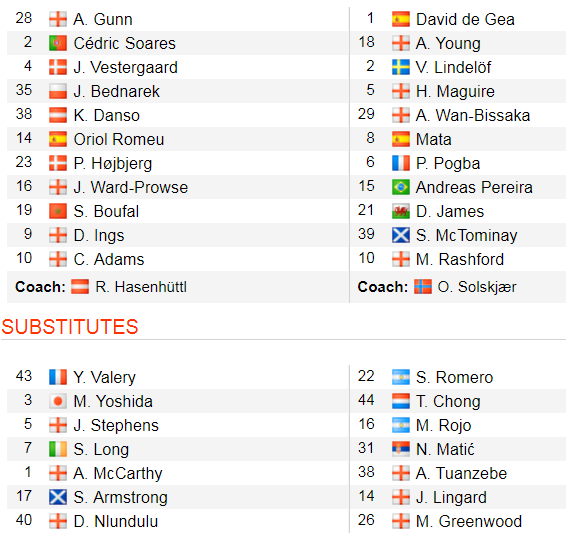This screenshot has height=542, width=566.
Task: Open coach R. Hasenhüttl's profile
Action: [141, 287]
